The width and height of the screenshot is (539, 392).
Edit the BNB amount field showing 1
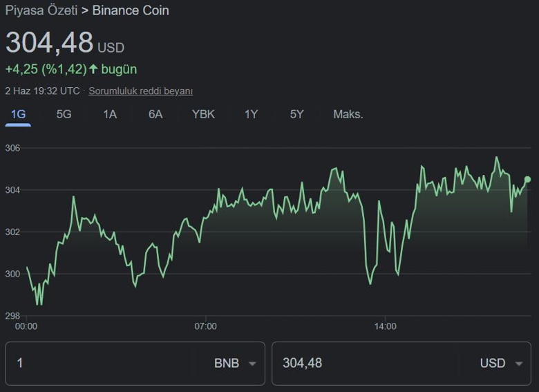pyautogui.click(x=102, y=364)
